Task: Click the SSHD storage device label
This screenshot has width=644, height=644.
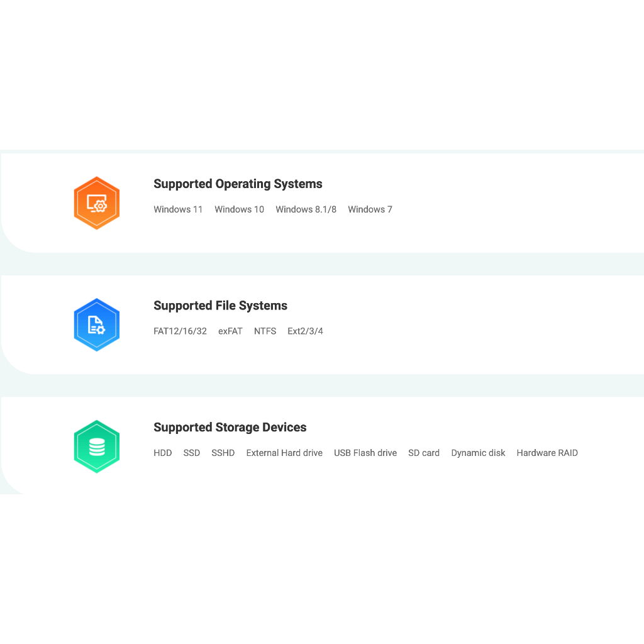Action: [x=223, y=453]
